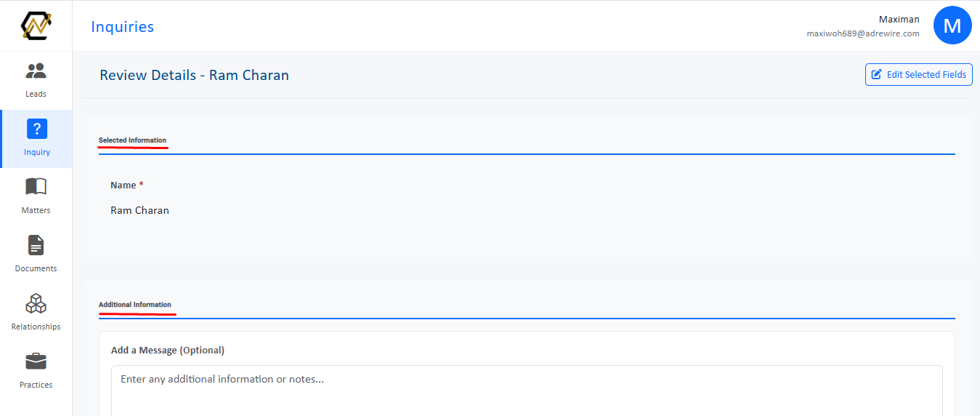Click the pencil icon in Edit Selected Fields
Screen dimensions: 980x416
[877, 74]
